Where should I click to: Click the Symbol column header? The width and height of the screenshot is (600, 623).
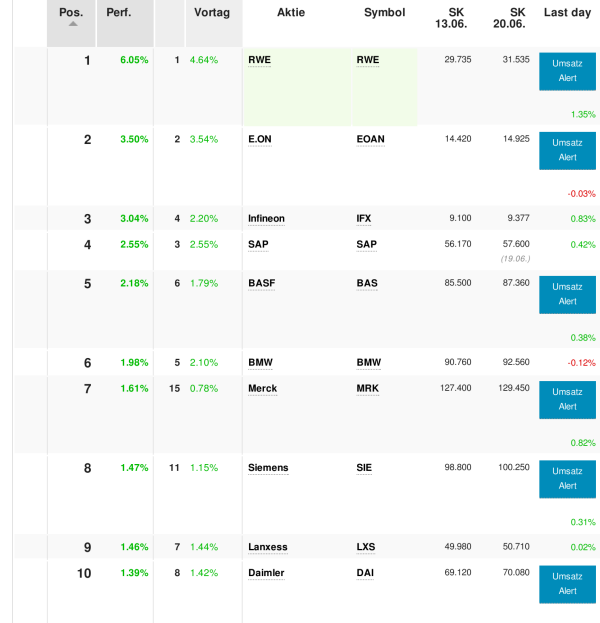[385, 12]
